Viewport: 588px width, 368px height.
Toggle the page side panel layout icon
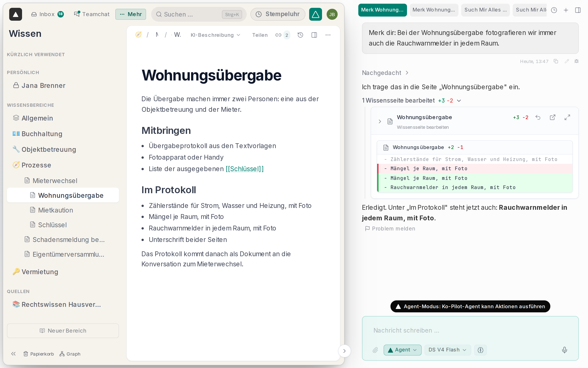tap(314, 35)
